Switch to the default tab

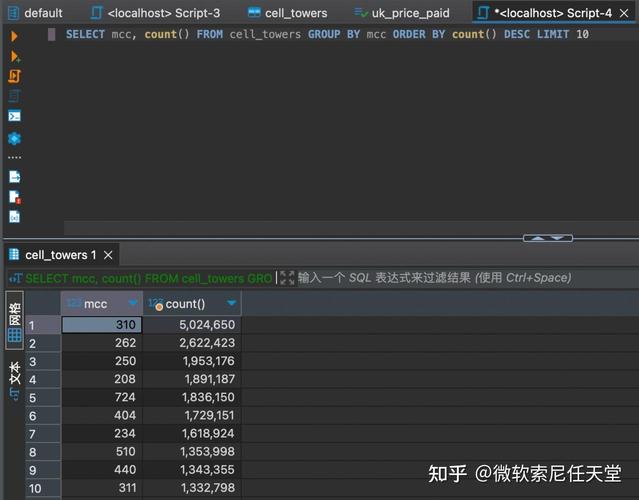(36, 13)
